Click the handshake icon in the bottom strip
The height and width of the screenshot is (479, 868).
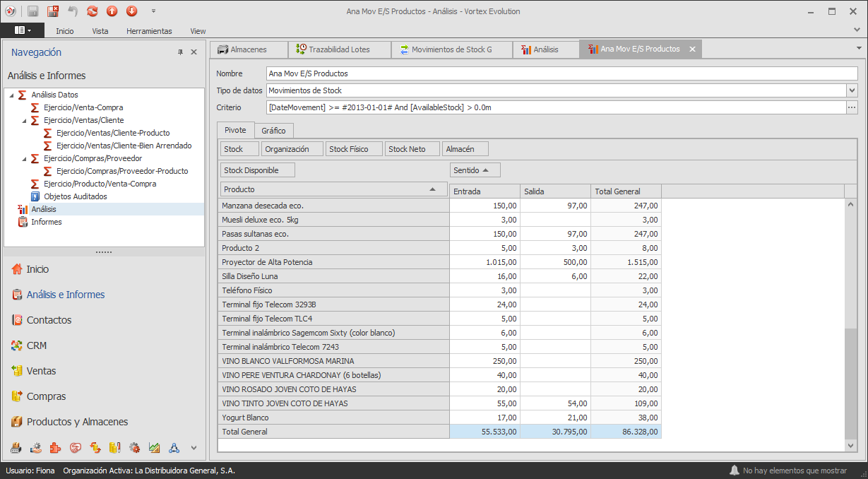click(76, 447)
